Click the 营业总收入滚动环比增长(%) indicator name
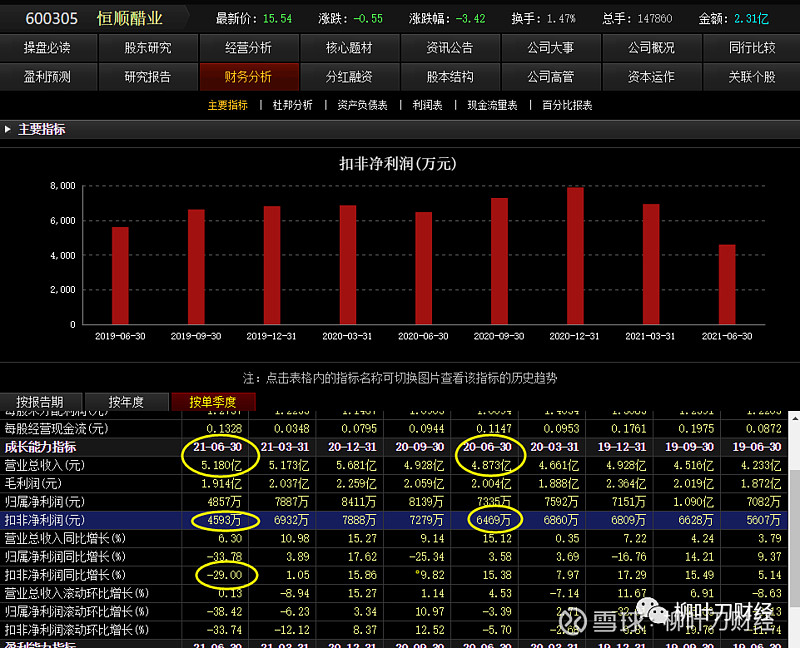 tap(77, 594)
